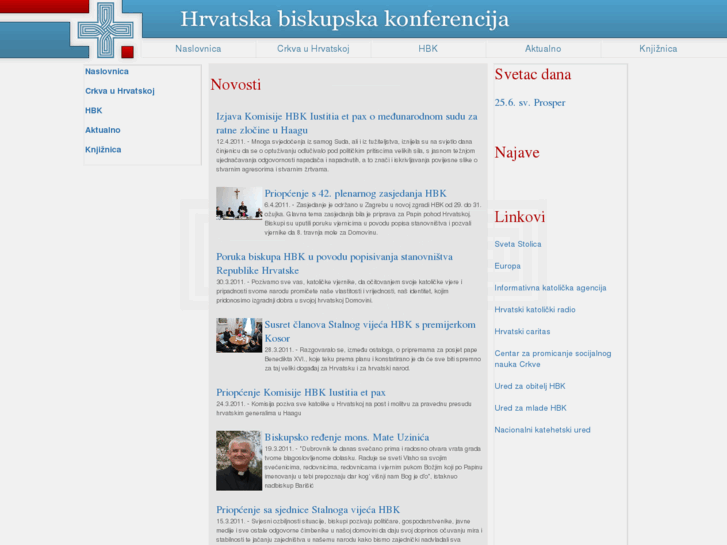Screen dimensions: 727x545
Task: Click the plenary session thumbnail photo
Action: 239,203
